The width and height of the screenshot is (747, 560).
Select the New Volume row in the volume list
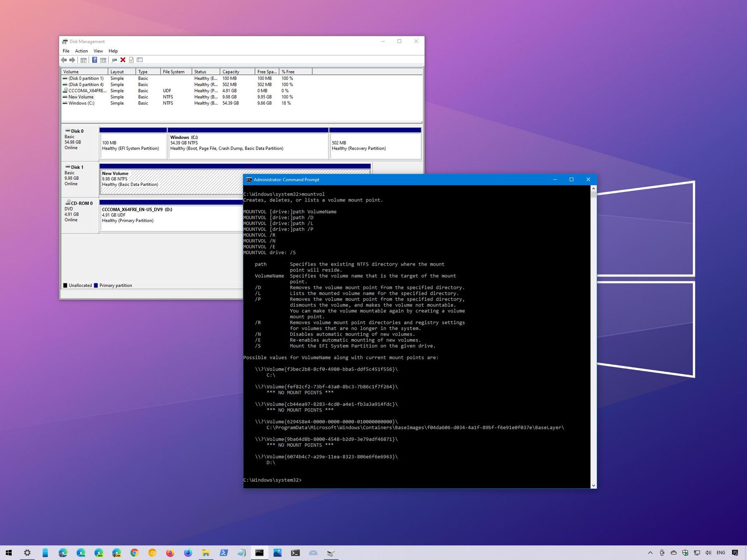click(81, 97)
